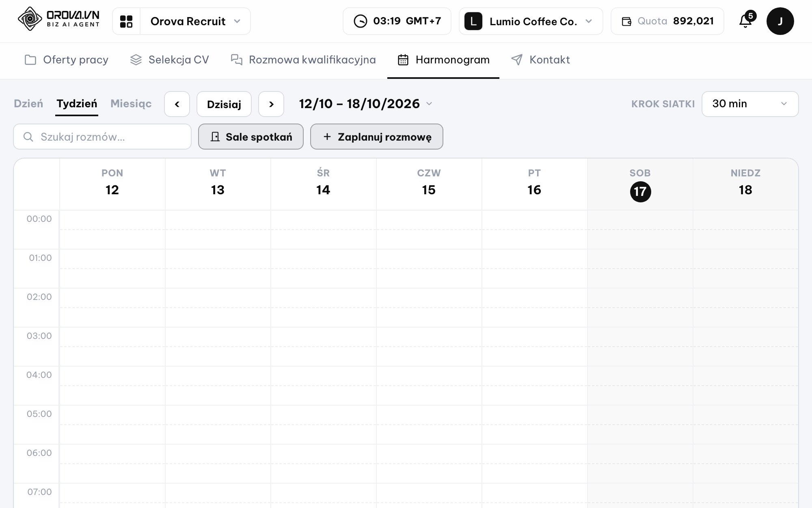
Task: Open the Rozmowa kwalifikacyjna tab
Action: click(x=303, y=60)
